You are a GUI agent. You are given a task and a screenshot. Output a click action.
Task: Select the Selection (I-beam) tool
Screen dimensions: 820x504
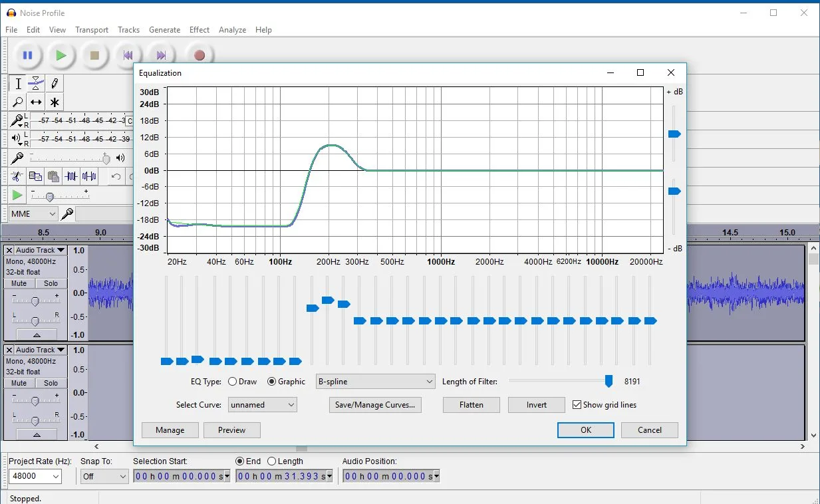pyautogui.click(x=18, y=84)
